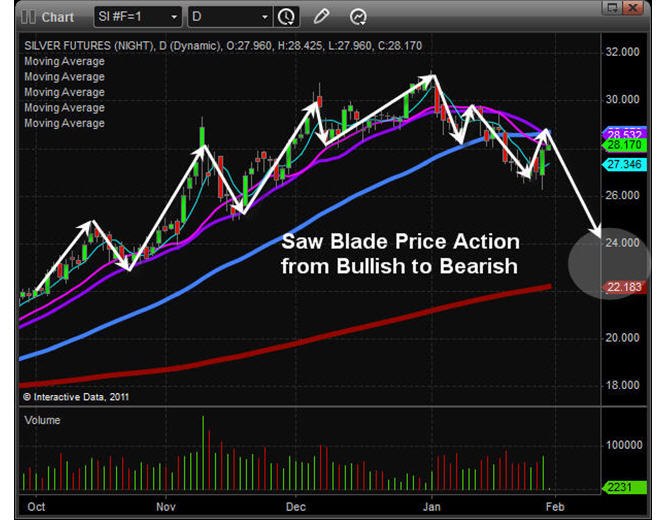Select the pencil drawing tool
Image resolution: width=665 pixels, height=529 pixels.
321,17
